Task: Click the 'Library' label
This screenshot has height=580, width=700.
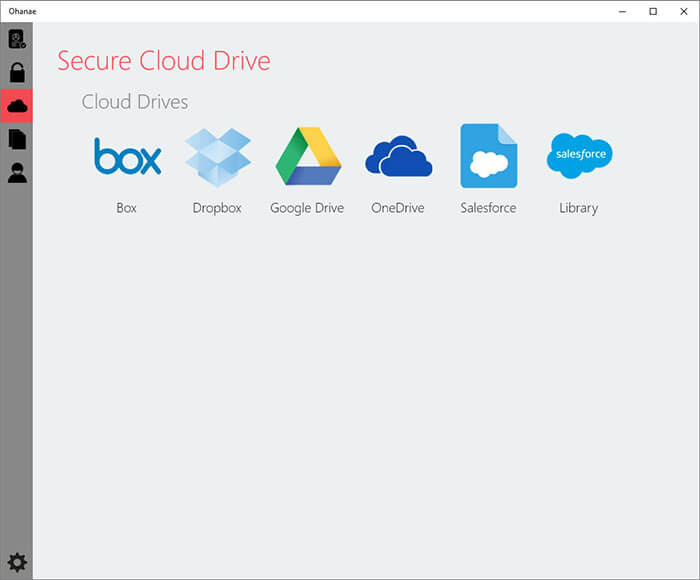Action: 579,208
